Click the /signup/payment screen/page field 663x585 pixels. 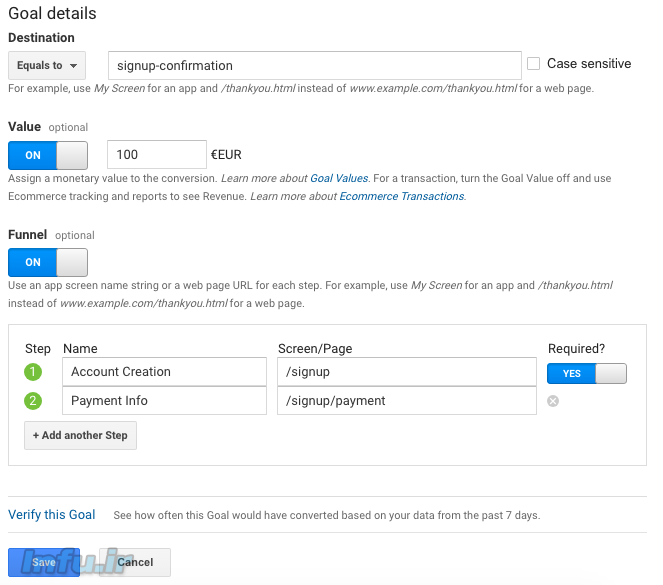[x=406, y=401]
